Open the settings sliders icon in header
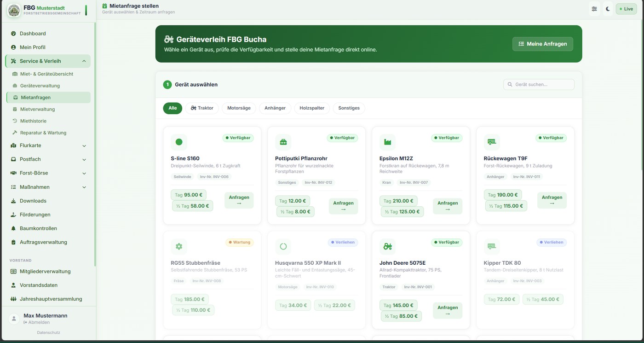 [595, 9]
